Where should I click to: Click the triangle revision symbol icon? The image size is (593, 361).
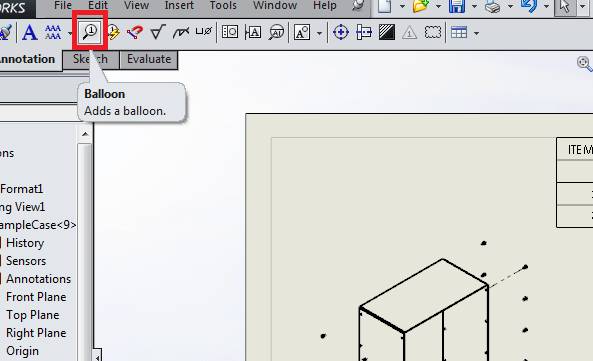[409, 33]
